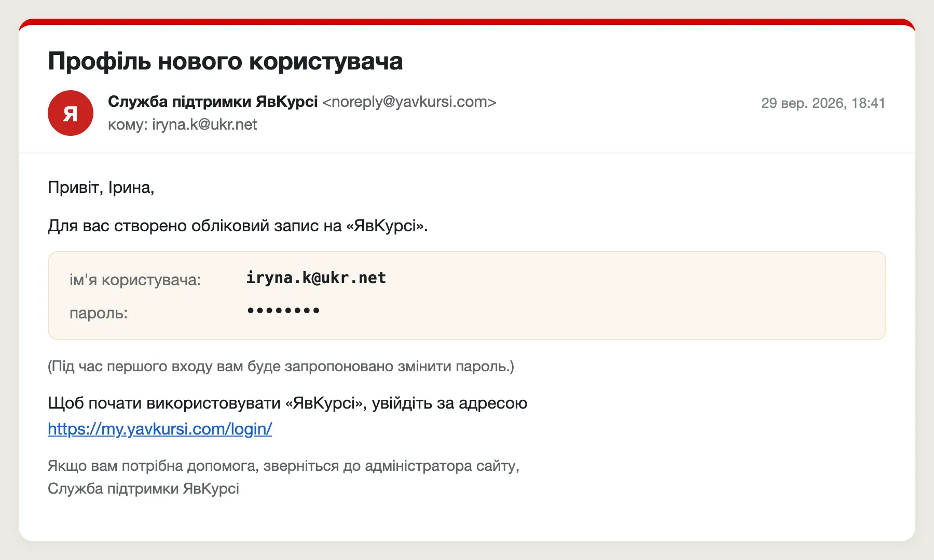
Task: Click the line Для вас створено обліковий запис
Action: pos(238,226)
